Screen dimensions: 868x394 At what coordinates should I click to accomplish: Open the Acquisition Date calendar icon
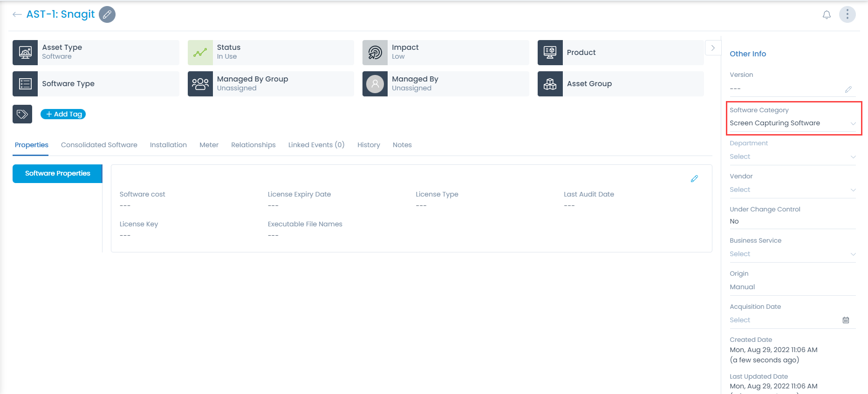tap(846, 320)
